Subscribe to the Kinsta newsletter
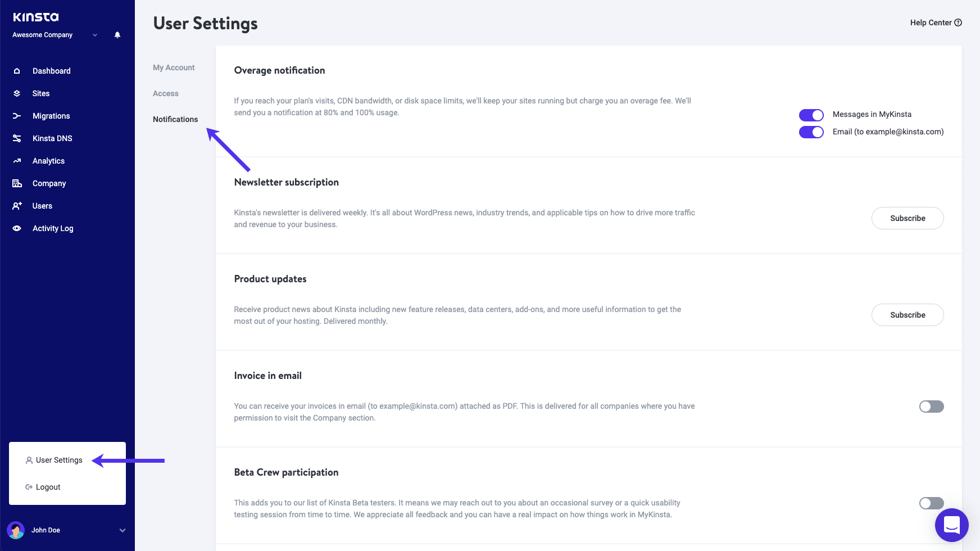The image size is (980, 551). coord(908,218)
